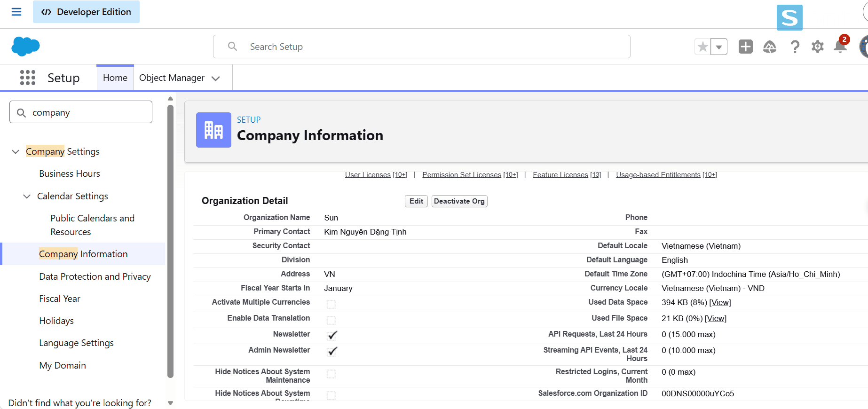Click the Default Time Zone Indochina Time value

coord(751,274)
